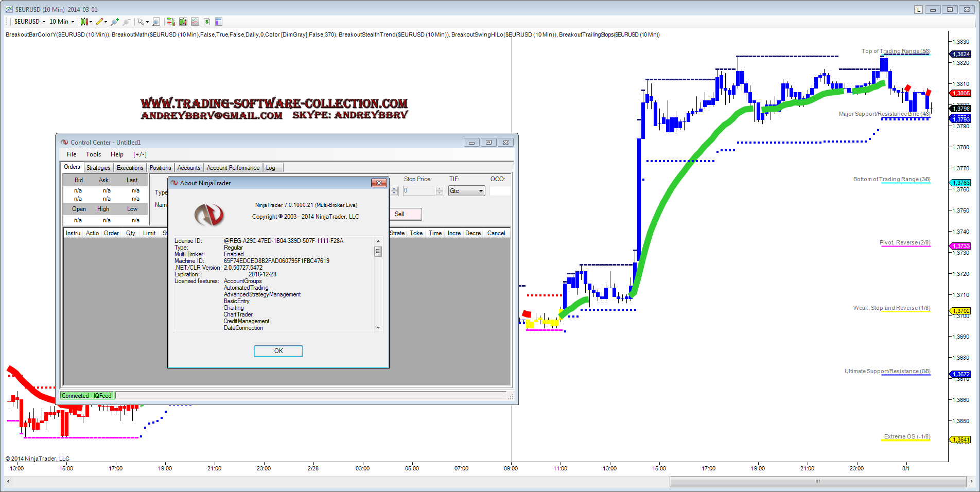Open the Indicators line chart icon
Viewport: 980px width, 492px height.
(x=195, y=22)
